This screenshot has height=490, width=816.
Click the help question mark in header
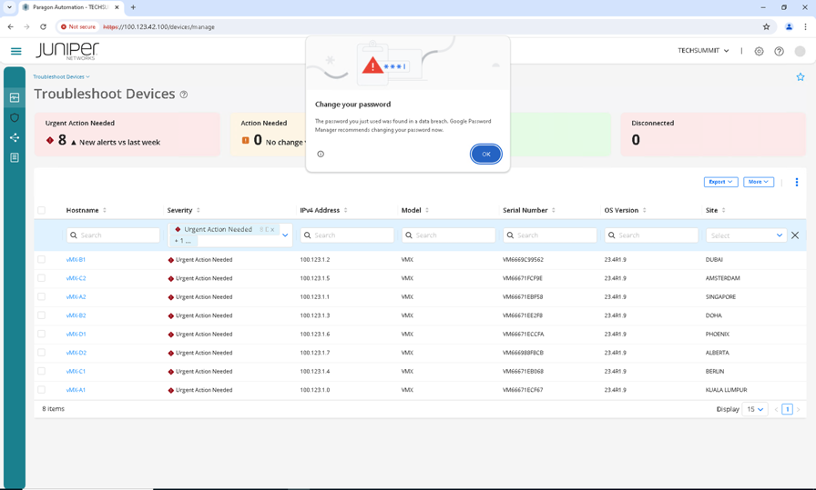click(x=779, y=51)
